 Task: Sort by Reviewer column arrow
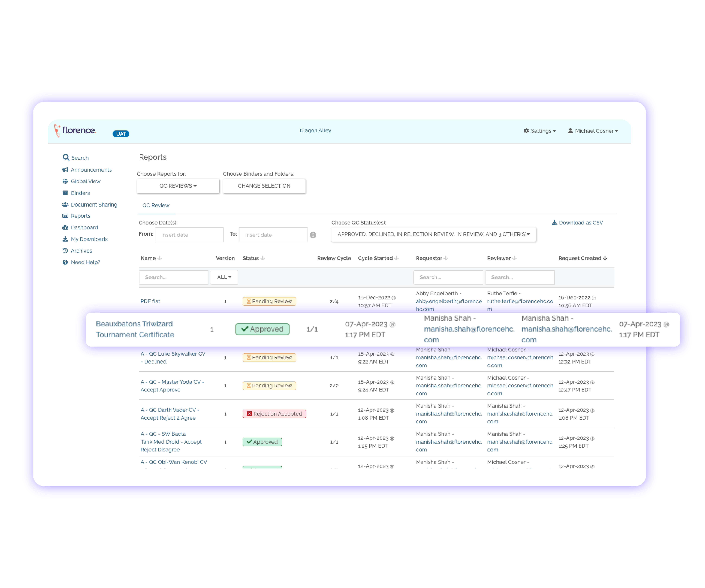click(x=514, y=258)
